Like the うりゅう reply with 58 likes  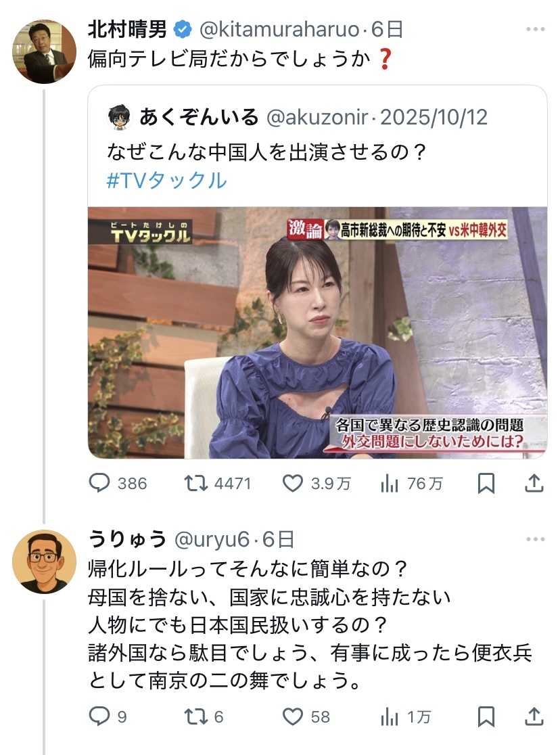[293, 716]
